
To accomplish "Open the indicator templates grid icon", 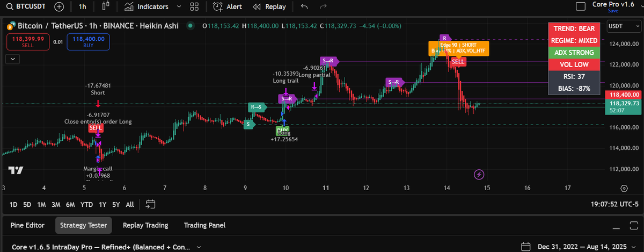I will click(194, 7).
